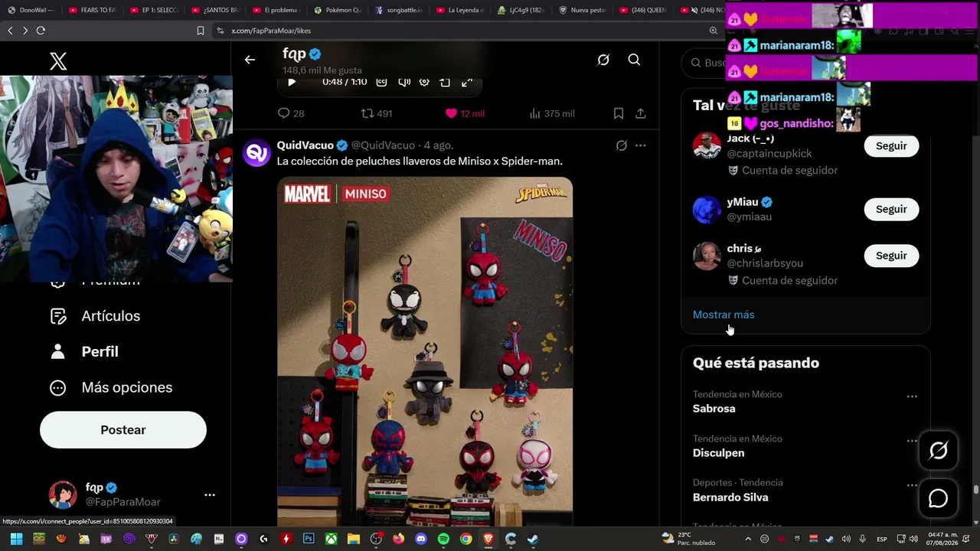Bookmark the top video post

[x=619, y=113]
